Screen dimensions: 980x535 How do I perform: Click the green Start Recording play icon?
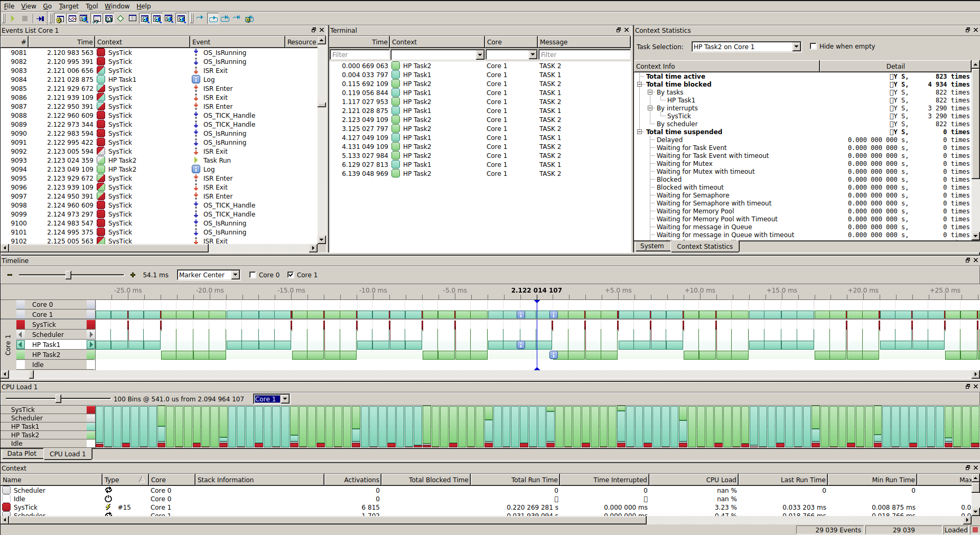point(12,18)
